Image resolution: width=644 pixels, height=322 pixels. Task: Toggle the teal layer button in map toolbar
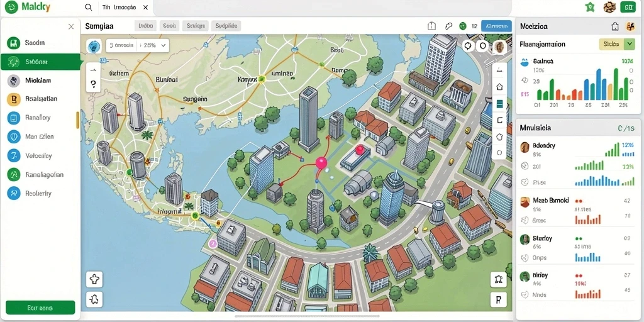(500, 104)
